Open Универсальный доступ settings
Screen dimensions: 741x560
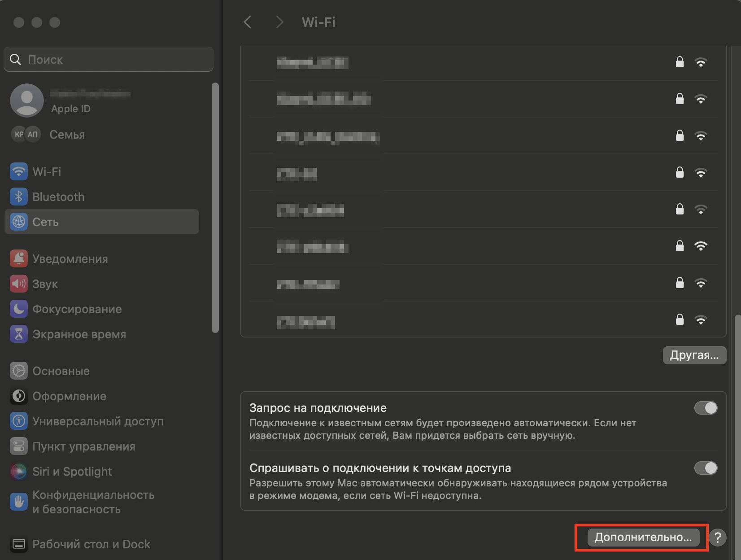pyautogui.click(x=101, y=421)
